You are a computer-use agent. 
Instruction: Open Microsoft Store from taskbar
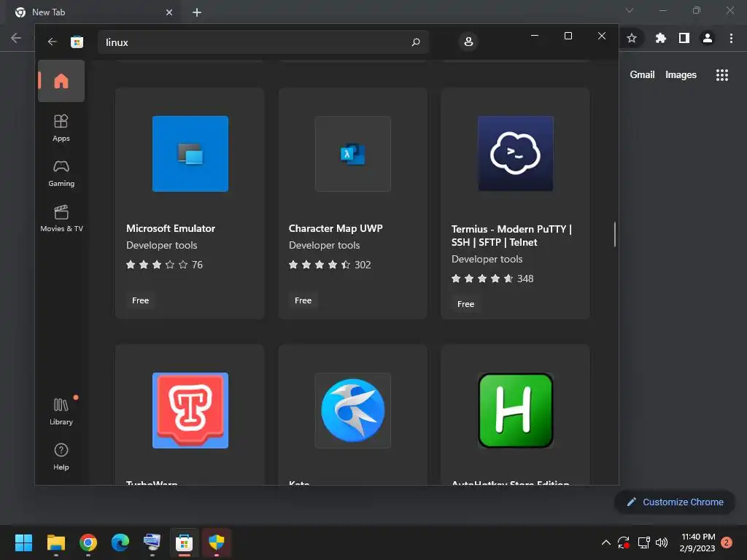[185, 542]
